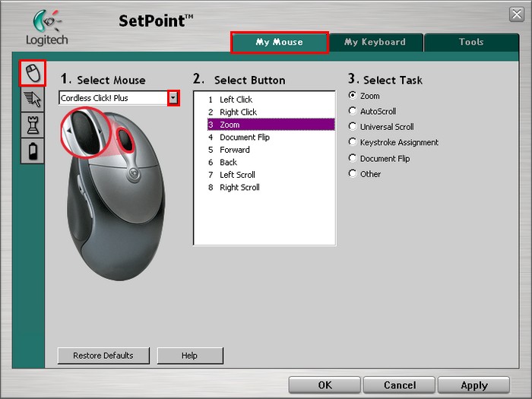
Task: Select '5 Forward' in button list
Action: pos(271,150)
